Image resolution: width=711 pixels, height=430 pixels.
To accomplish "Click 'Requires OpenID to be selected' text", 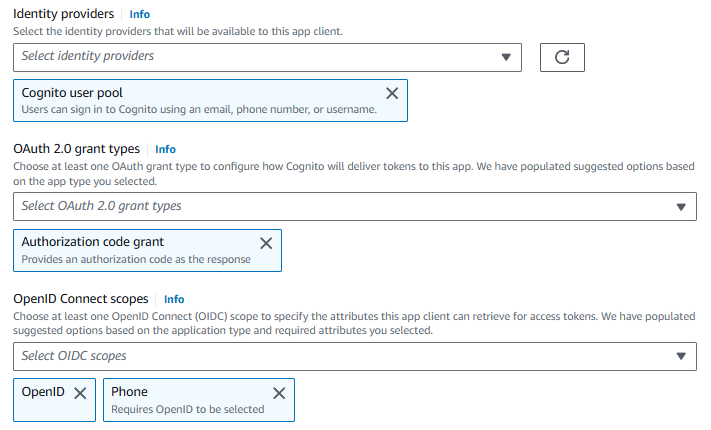I will 188,409.
